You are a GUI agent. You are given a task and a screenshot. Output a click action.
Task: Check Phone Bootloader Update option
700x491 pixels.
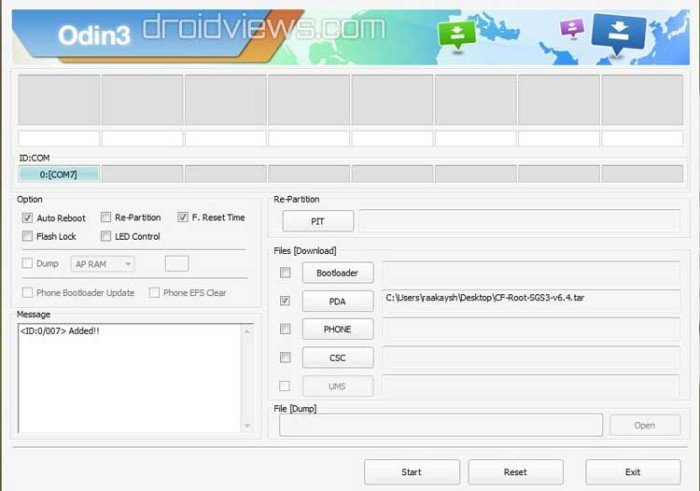point(27,293)
